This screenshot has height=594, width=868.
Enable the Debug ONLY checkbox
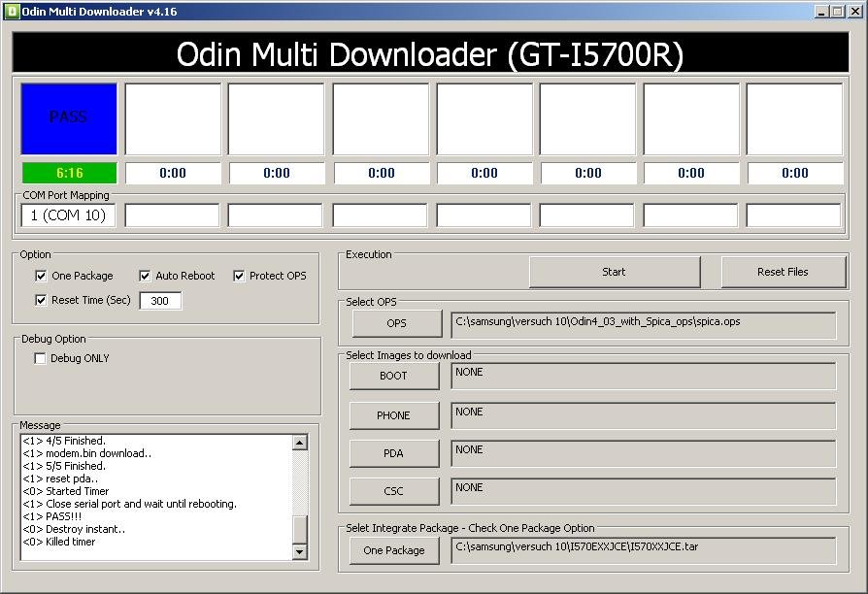[40, 358]
